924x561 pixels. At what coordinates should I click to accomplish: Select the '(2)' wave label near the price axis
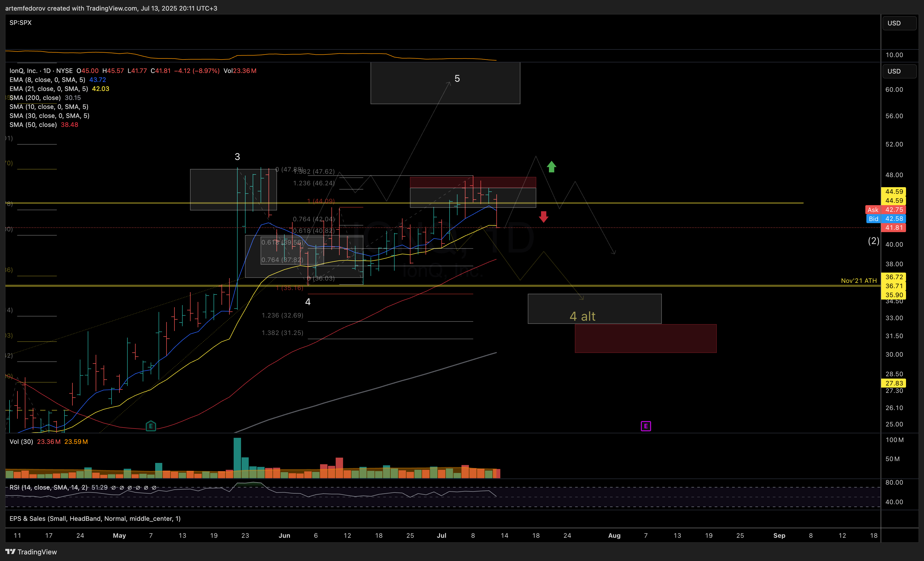click(874, 241)
